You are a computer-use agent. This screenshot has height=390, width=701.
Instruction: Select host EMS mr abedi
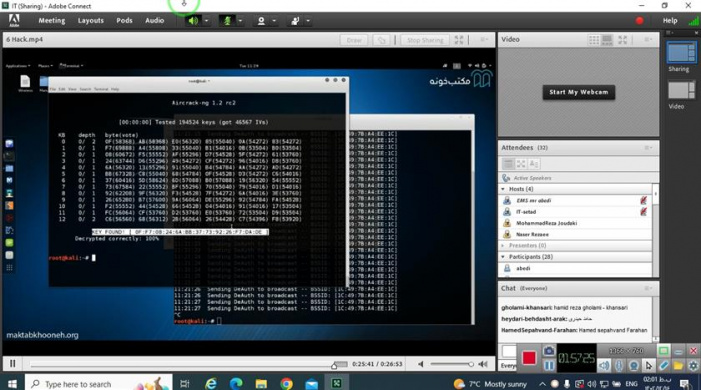575,200
